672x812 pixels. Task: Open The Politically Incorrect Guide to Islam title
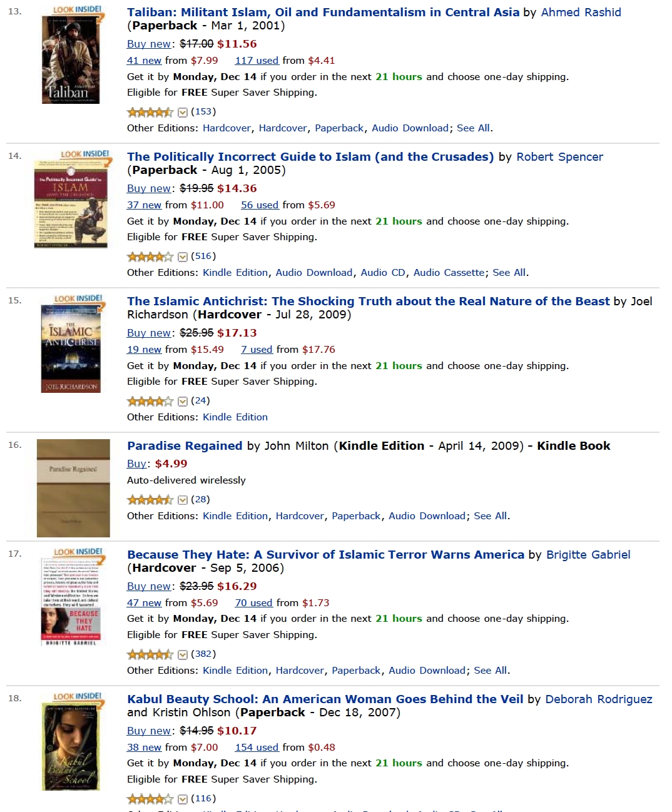tap(310, 157)
